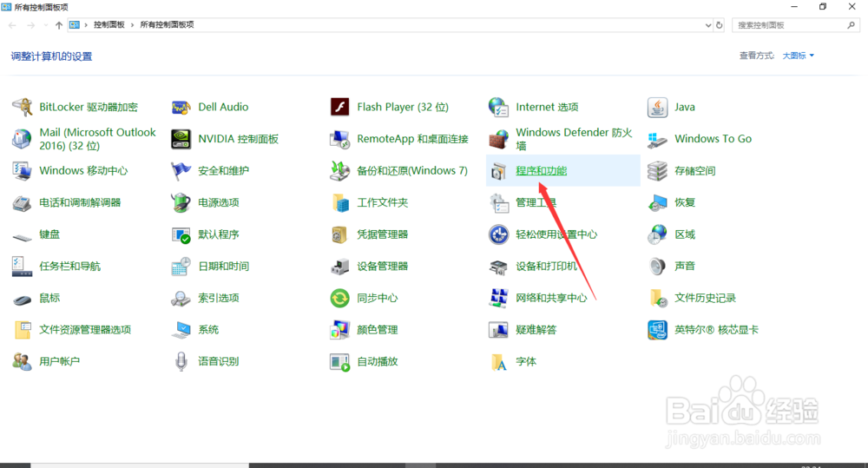Open the NVIDIA 控制面板 icon
The image size is (868, 468).
click(x=181, y=139)
